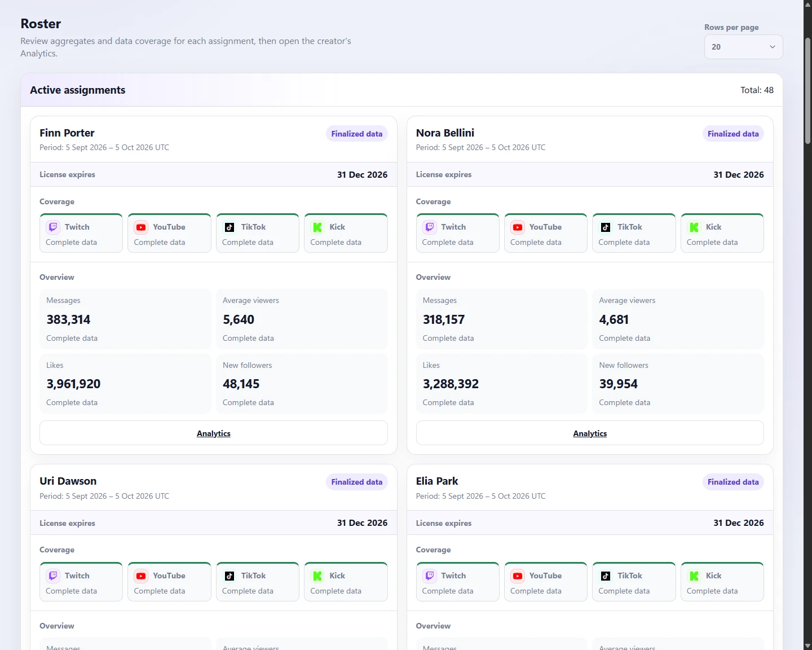The height and width of the screenshot is (650, 812).
Task: Click the Kick icon in Uri Dawson's coverage
Action: [317, 576]
